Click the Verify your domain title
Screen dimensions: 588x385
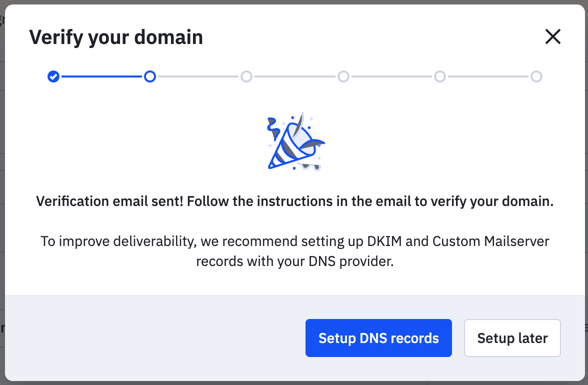tap(116, 36)
